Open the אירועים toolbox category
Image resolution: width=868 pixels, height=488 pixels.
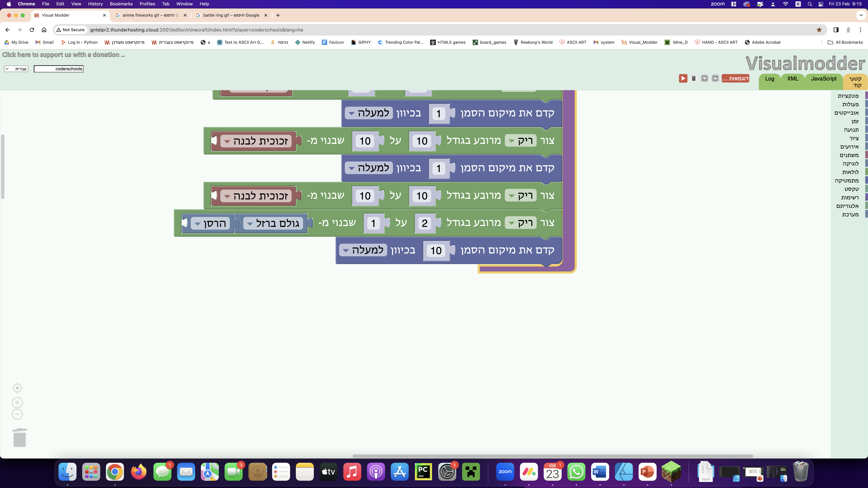(849, 147)
